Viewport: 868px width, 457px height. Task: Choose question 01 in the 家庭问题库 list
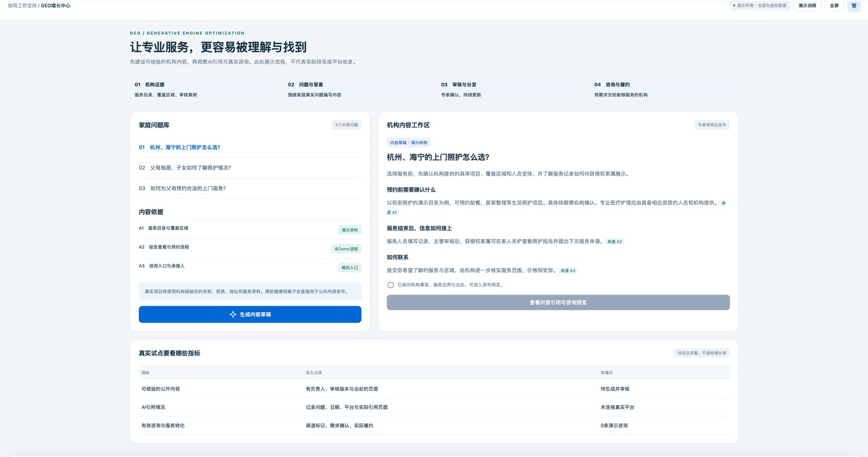250,147
